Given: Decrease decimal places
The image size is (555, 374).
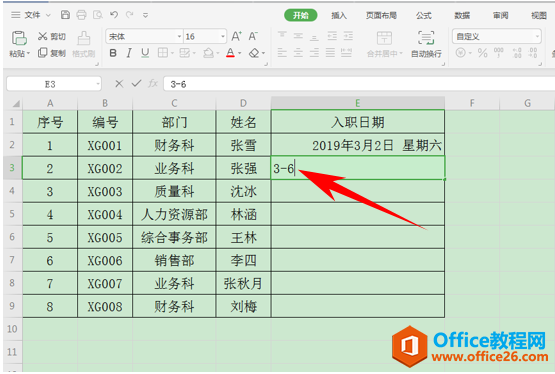Looking at the screenshot, I should tap(533, 53).
